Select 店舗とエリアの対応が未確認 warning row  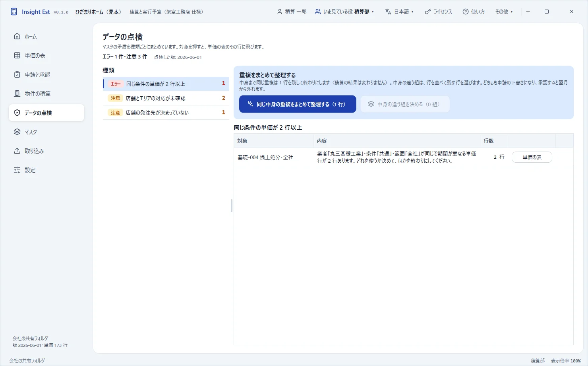click(166, 98)
